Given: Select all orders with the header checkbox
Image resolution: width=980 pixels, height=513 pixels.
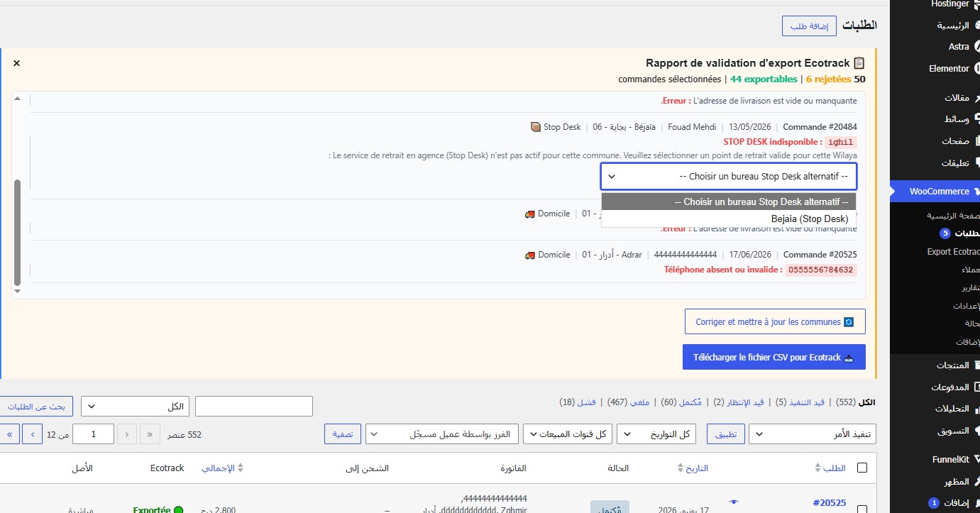Looking at the screenshot, I should [862, 468].
